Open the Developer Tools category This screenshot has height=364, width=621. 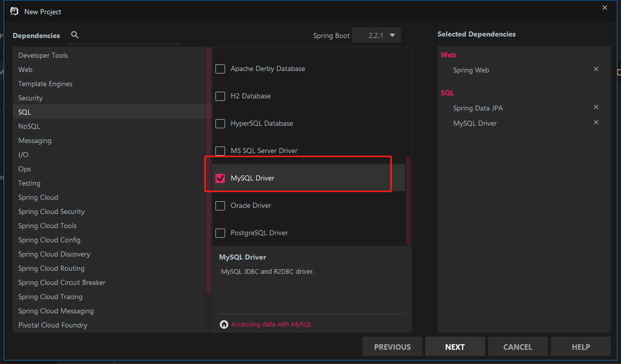[43, 55]
